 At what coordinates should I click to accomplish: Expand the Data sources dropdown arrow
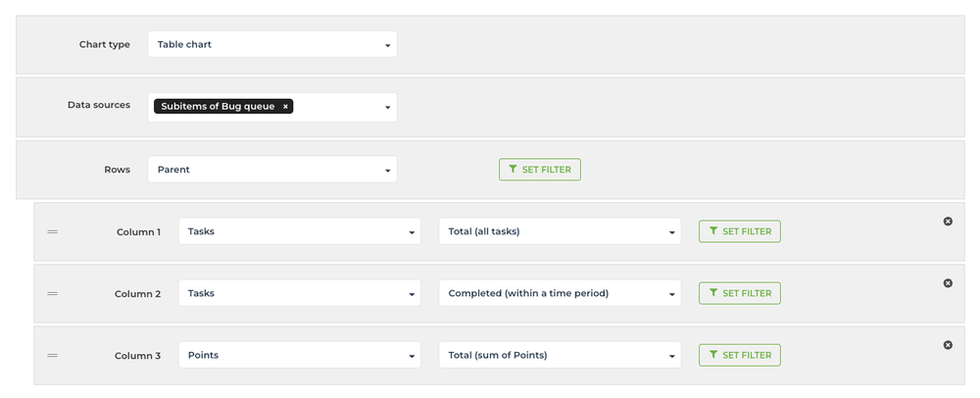(x=387, y=108)
